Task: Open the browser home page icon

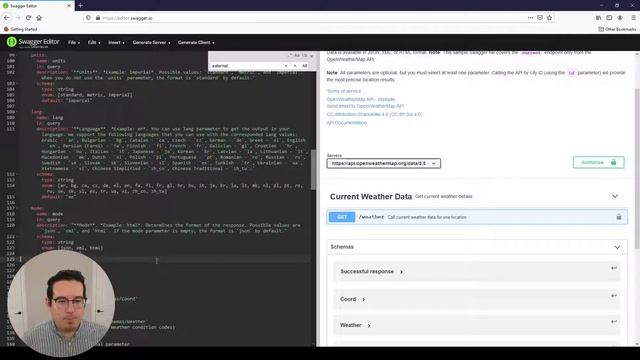Action: tap(39, 18)
